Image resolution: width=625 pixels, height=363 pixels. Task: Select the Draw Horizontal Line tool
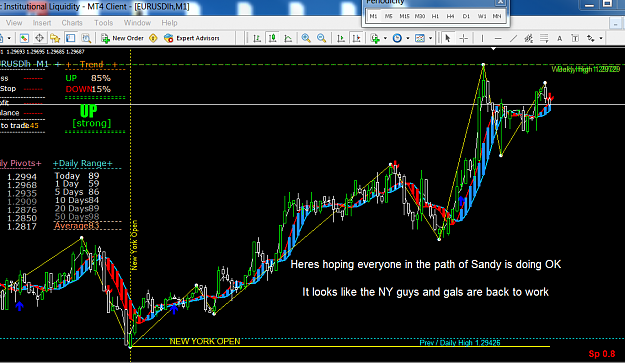(x=498, y=38)
